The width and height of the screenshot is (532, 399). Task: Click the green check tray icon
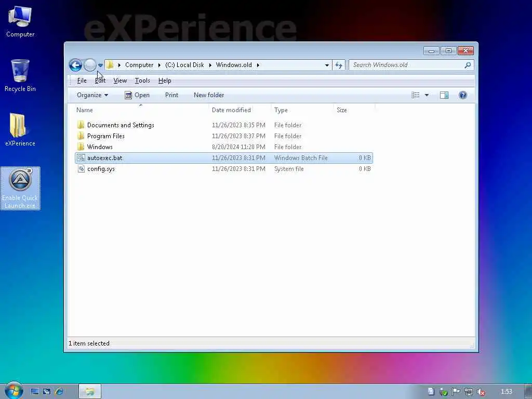point(444,392)
